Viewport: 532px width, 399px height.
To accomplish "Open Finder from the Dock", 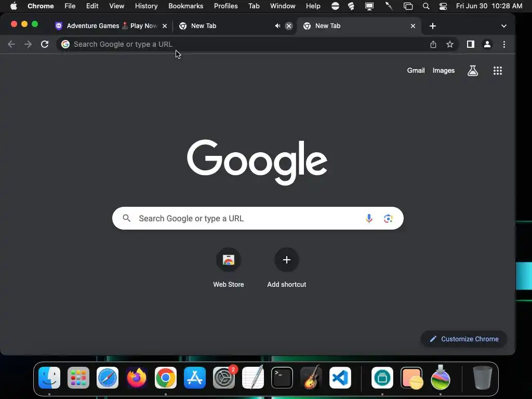I will [49, 378].
